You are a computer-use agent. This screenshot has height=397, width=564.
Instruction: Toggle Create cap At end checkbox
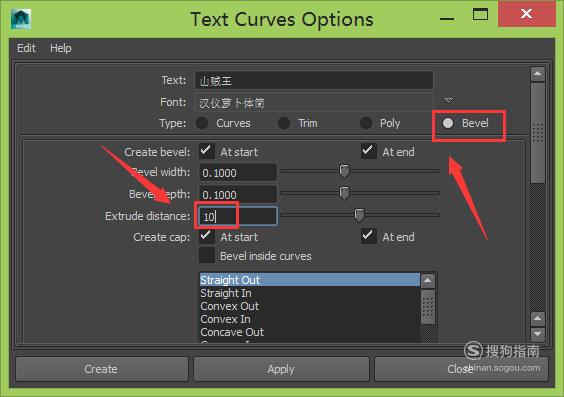369,236
